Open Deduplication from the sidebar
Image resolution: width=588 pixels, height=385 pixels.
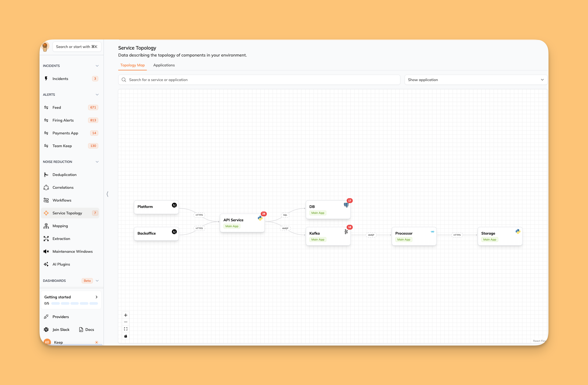click(x=64, y=175)
